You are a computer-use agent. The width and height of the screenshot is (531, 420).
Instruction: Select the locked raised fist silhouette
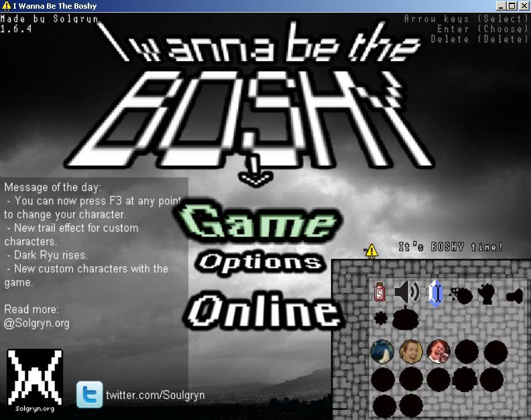coord(487,294)
